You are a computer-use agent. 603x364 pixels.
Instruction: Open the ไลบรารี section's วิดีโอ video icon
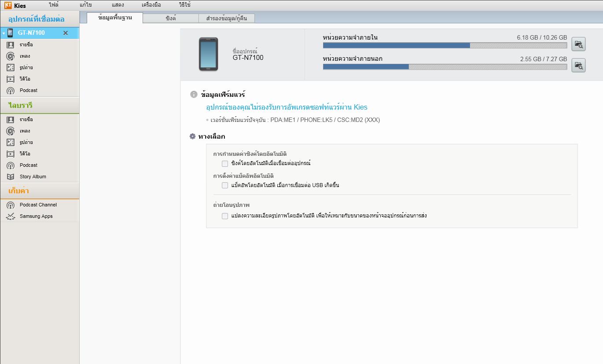pyautogui.click(x=11, y=154)
